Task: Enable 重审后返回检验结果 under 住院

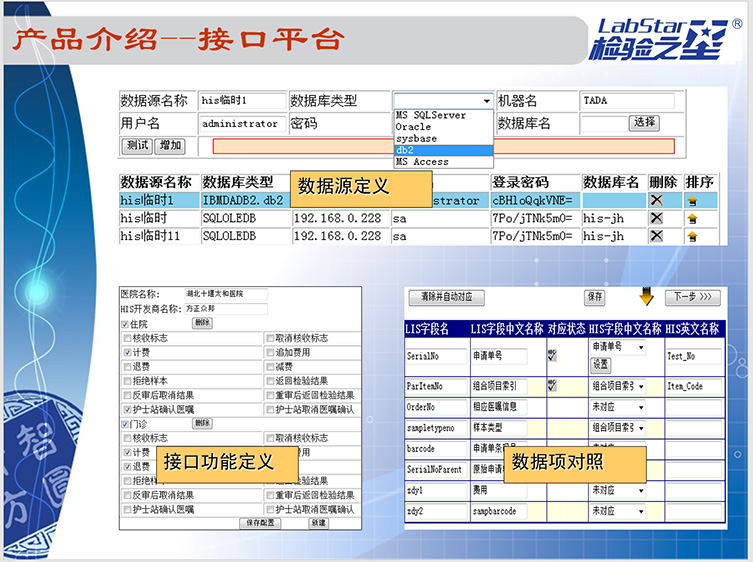Action: coord(270,395)
